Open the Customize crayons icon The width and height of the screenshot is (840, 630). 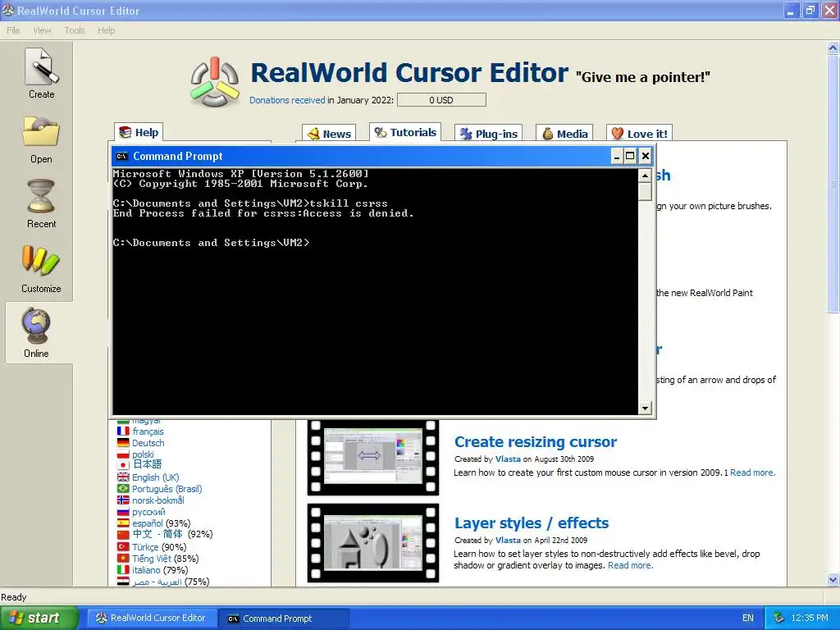coord(41,261)
